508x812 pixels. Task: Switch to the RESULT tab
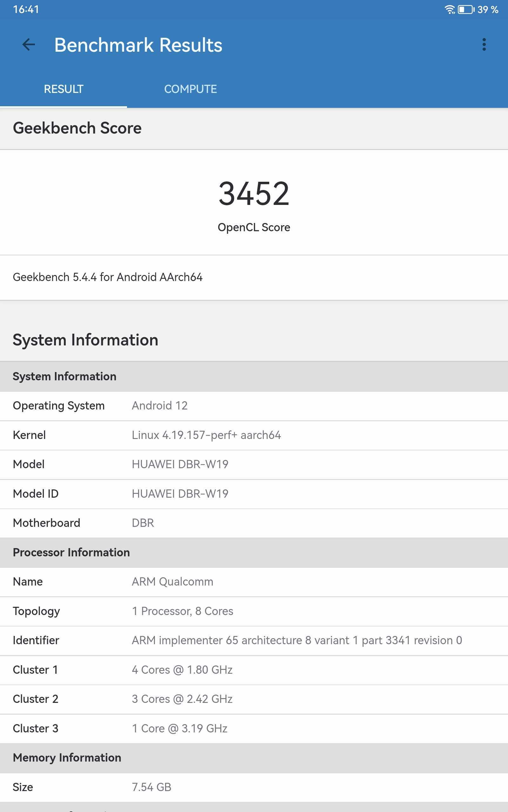click(63, 89)
